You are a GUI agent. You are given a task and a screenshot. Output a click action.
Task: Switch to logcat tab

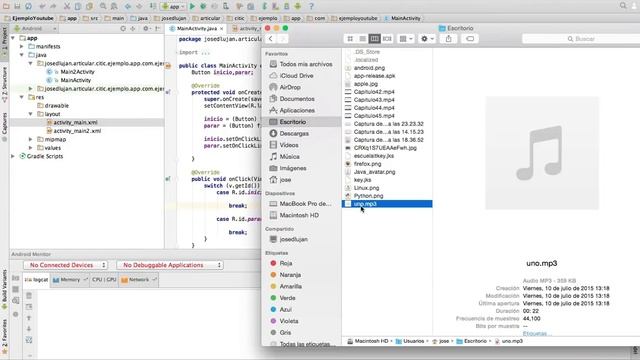pos(36,280)
